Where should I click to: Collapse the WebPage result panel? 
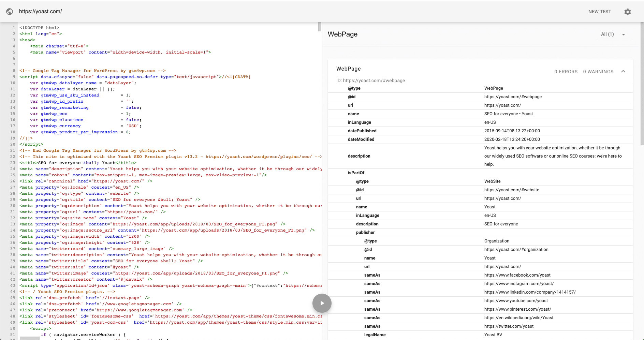pos(624,72)
